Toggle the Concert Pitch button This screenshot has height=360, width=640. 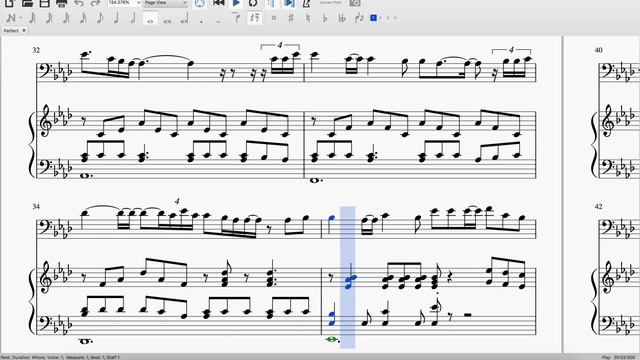point(331,2)
